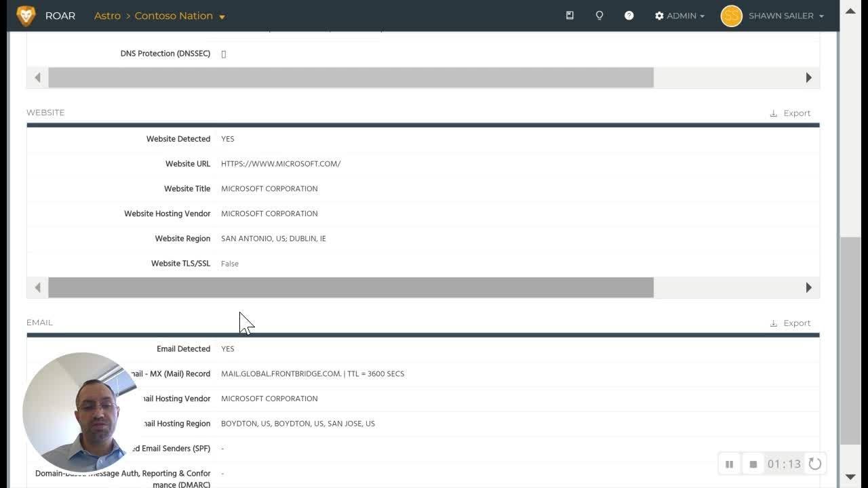Click the DNS section horizontal scrollbar thumb
The height and width of the screenshot is (488, 868).
351,77
